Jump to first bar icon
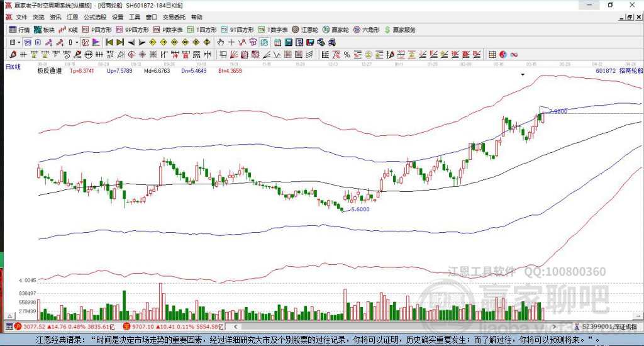 (x=109, y=42)
